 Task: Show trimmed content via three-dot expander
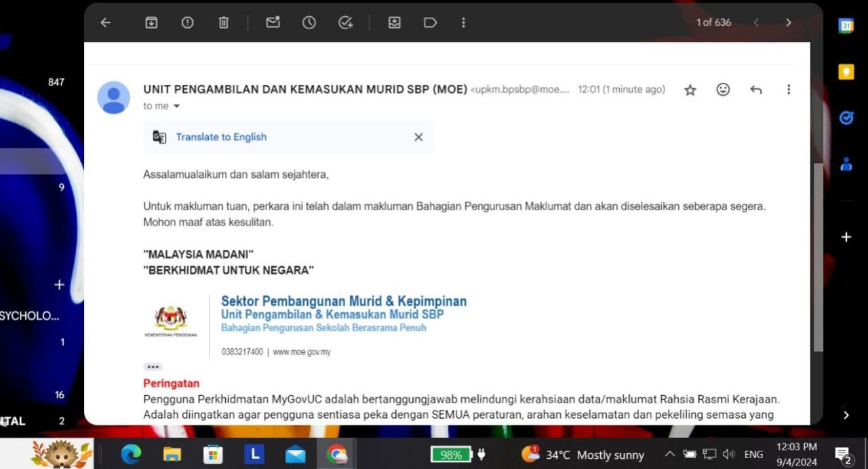click(x=153, y=367)
